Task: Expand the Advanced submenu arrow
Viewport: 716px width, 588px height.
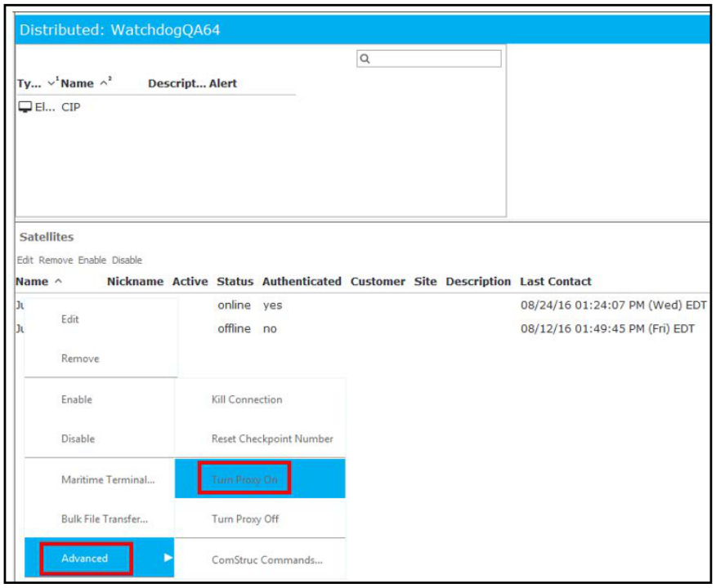Action: (x=168, y=558)
